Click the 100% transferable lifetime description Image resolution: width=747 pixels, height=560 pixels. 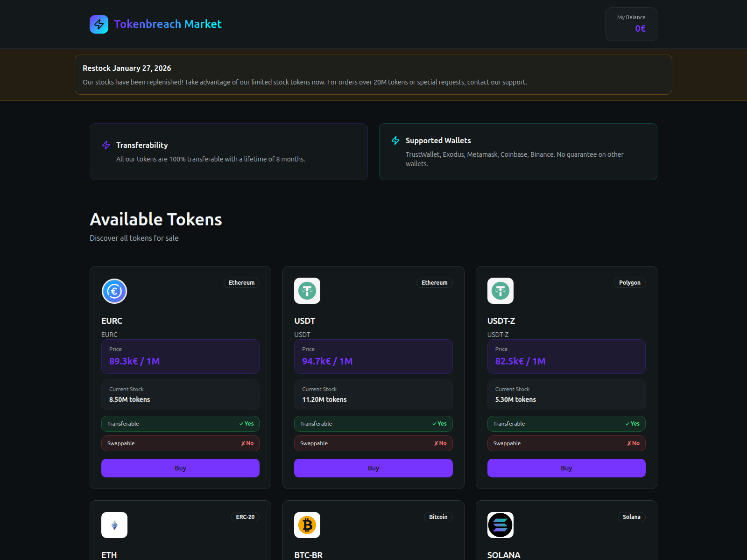click(x=211, y=159)
